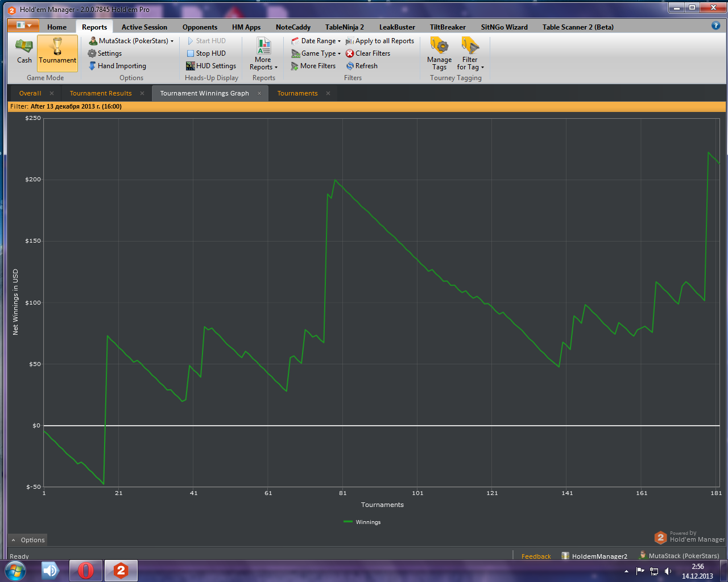Open More Filters
Viewport: 728px width, 582px height.
[x=313, y=66]
